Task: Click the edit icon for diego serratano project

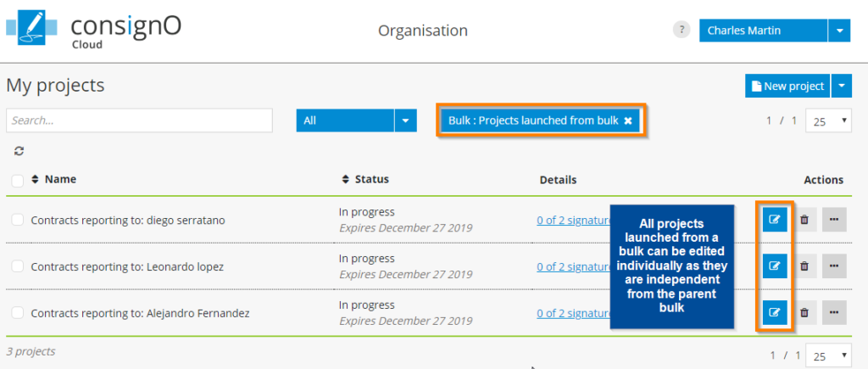Action: [x=774, y=220]
